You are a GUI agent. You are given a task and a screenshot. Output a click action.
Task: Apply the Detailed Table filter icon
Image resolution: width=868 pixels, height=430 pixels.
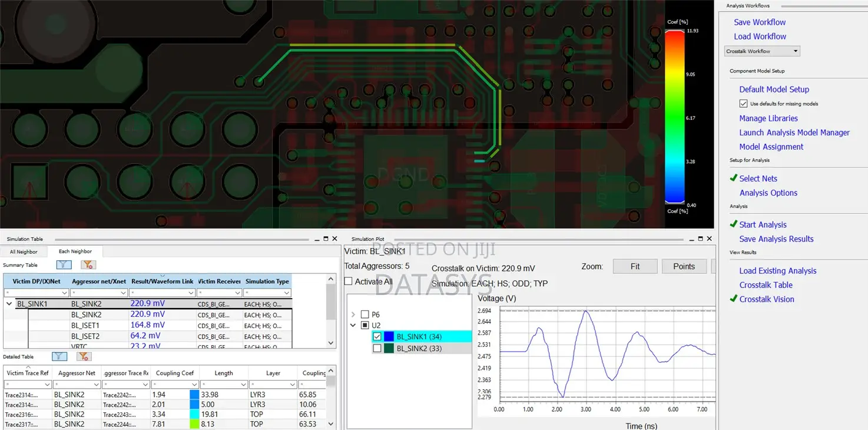click(59, 356)
